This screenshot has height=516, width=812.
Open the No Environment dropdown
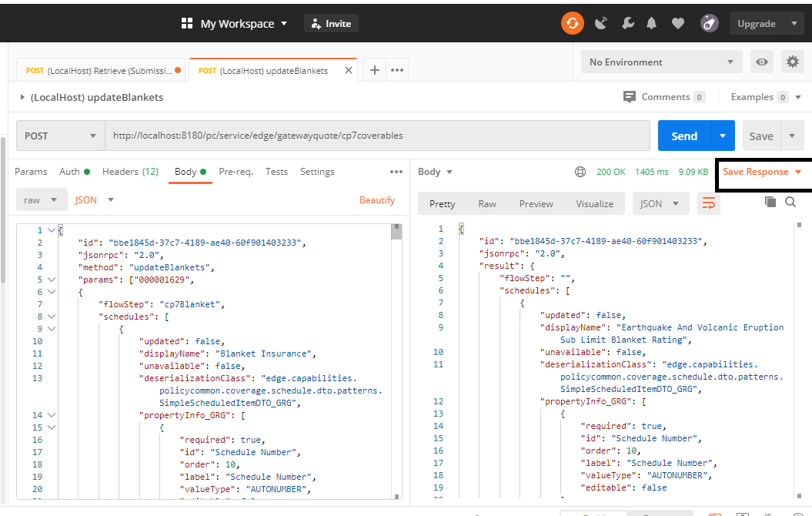coord(660,62)
